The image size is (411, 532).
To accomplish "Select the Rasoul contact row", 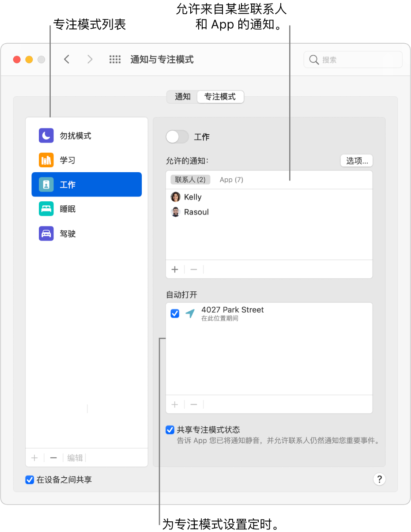I will [x=269, y=212].
